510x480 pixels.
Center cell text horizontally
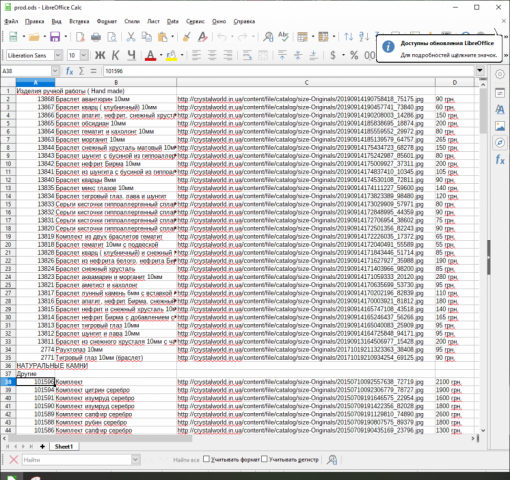point(212,55)
